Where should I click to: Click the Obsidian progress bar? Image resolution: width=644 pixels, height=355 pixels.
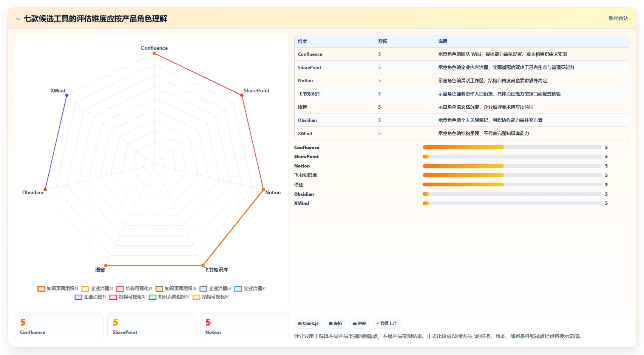(x=512, y=194)
